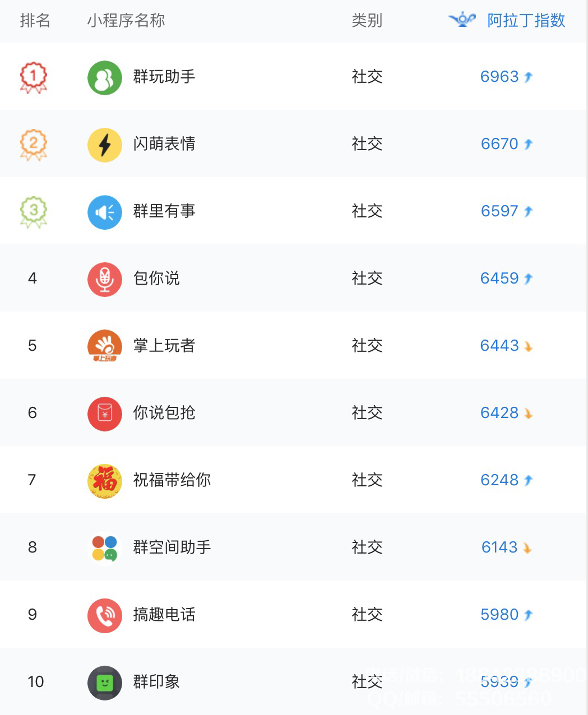588x715 pixels.
Task: Click the 小程序名称 column header
Action: [126, 20]
